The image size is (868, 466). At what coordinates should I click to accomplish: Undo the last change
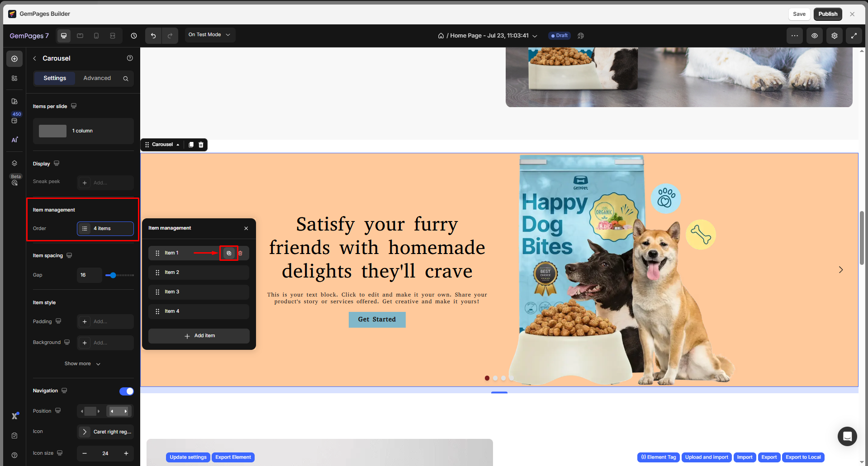pyautogui.click(x=153, y=36)
